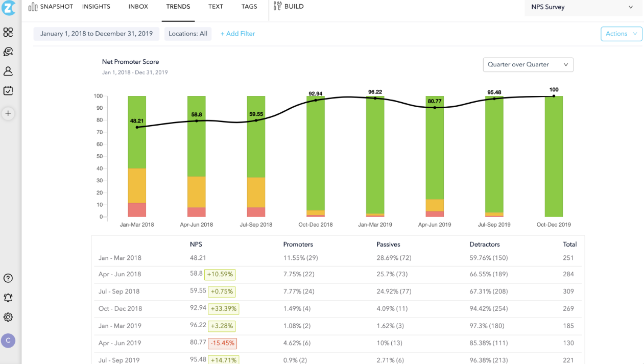Screen dimensions: 644x364
Task: Open the help question mark icon
Action: [x=8, y=278]
